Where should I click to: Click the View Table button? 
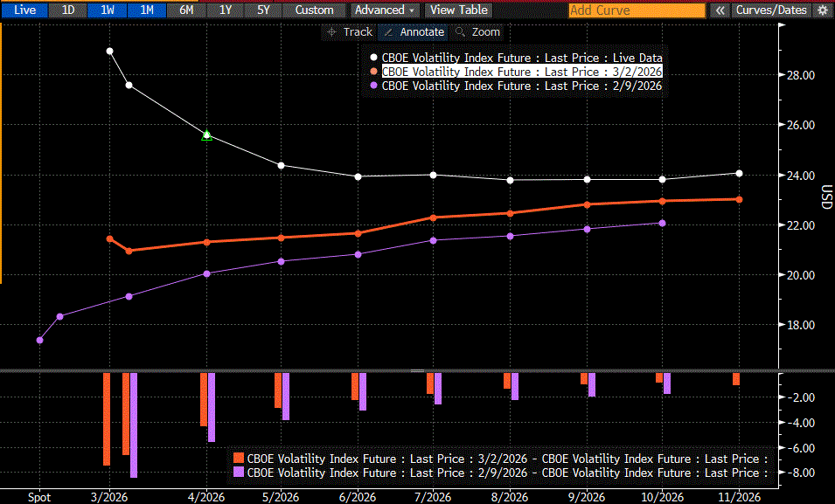[x=459, y=10]
